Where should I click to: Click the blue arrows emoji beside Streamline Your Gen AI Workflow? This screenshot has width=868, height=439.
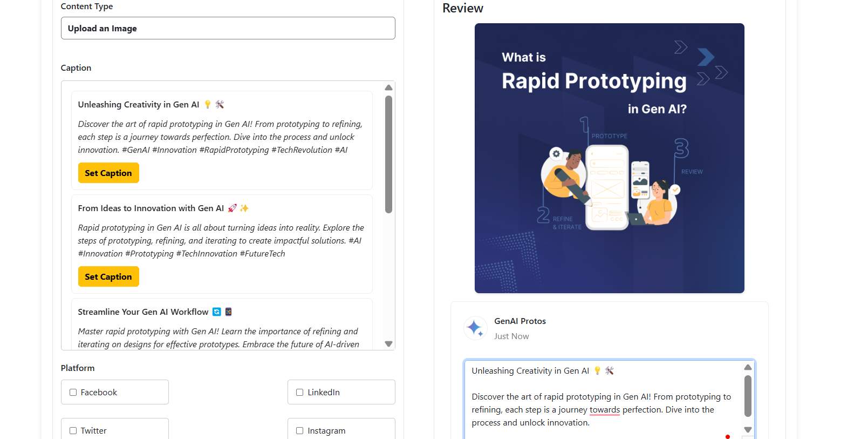click(217, 312)
